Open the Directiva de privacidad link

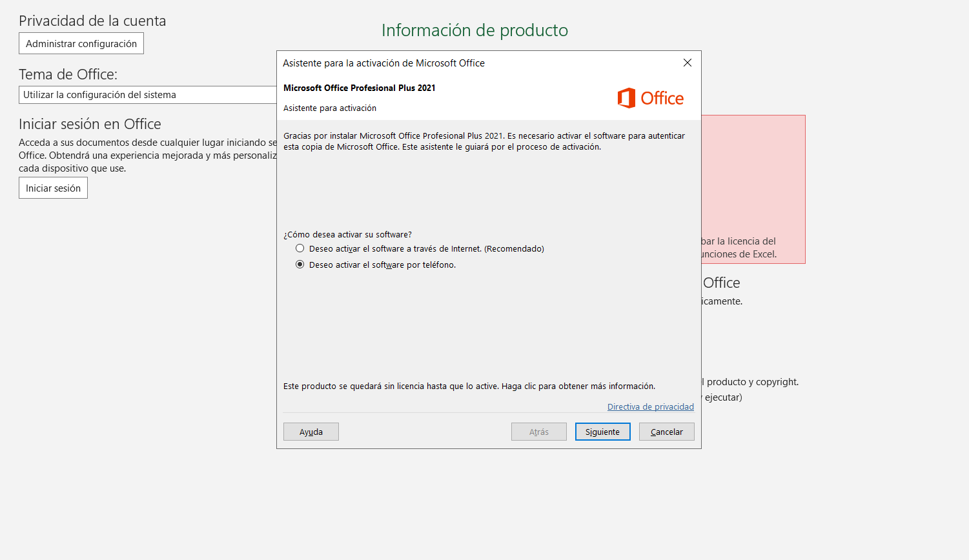click(x=650, y=406)
